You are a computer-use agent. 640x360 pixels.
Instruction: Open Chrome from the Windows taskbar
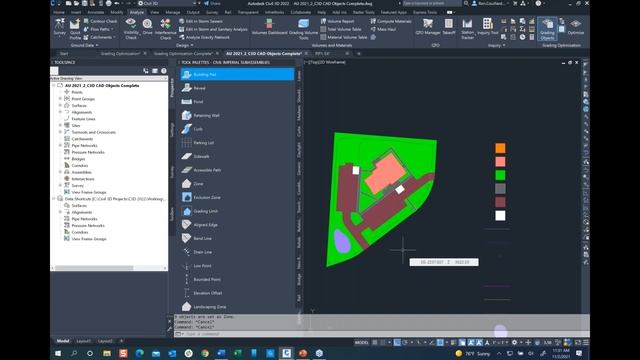pyautogui.click(x=204, y=353)
